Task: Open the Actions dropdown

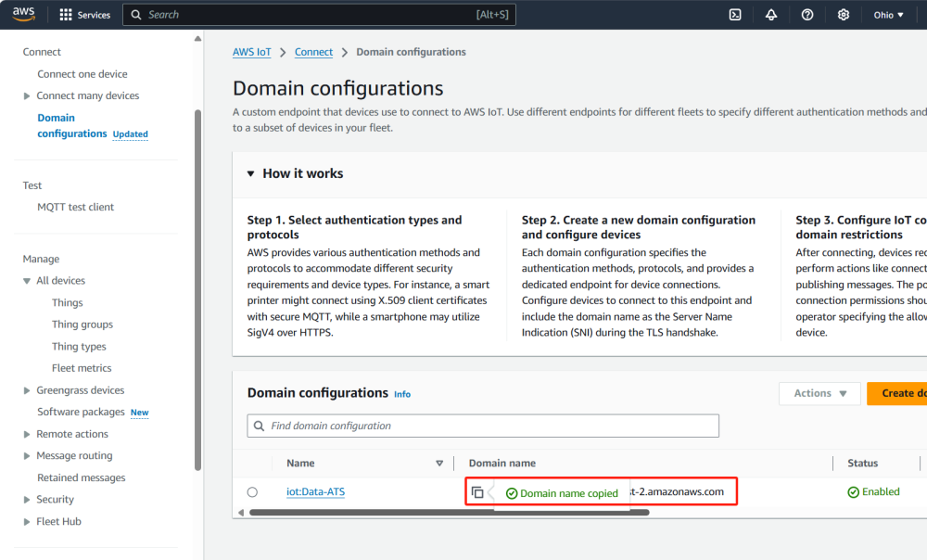Action: [x=819, y=393]
